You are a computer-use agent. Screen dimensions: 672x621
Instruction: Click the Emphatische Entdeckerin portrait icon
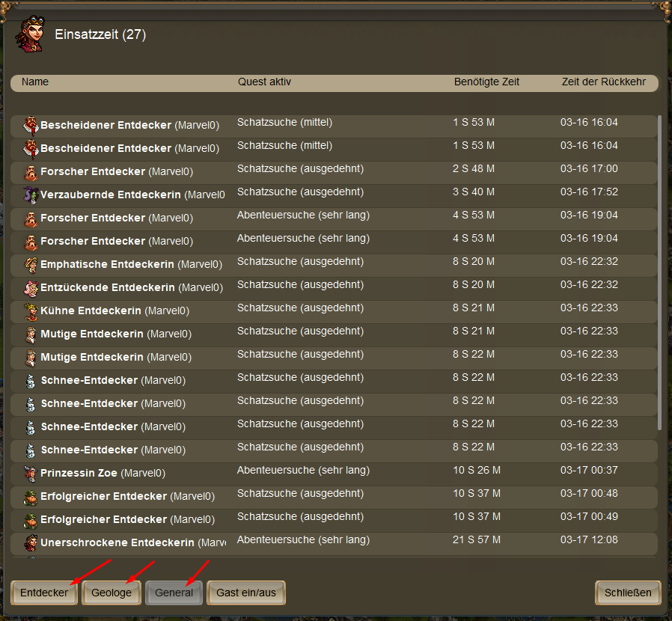tap(30, 264)
